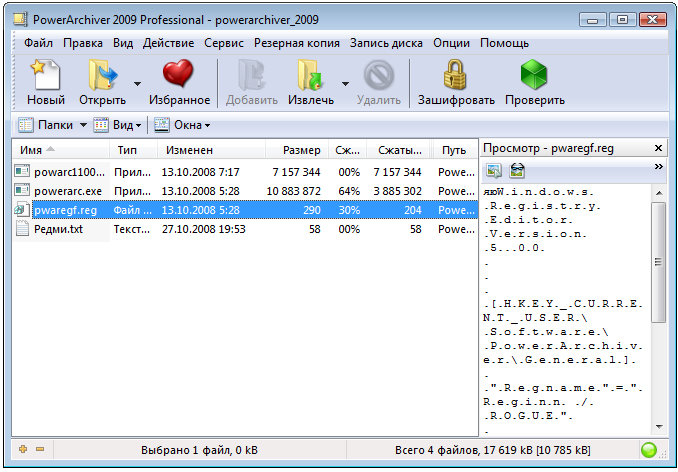
Task: Click the Новый (New archive) icon
Action: click(x=45, y=75)
